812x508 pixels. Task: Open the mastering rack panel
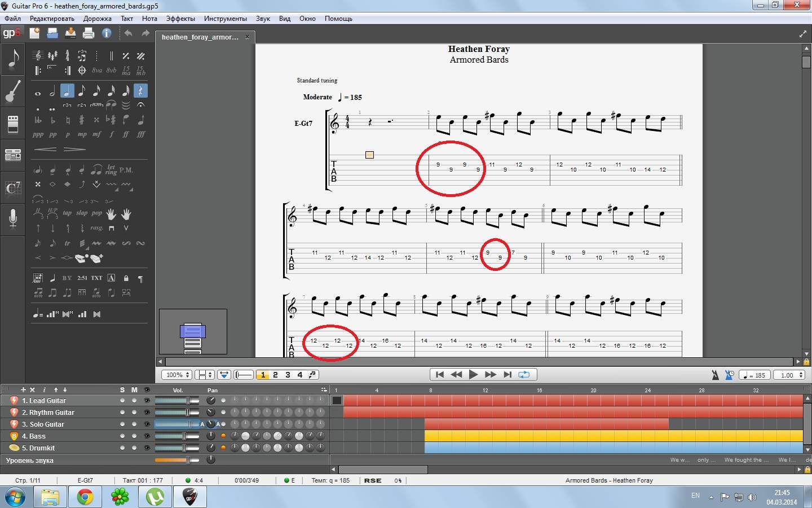point(13,155)
